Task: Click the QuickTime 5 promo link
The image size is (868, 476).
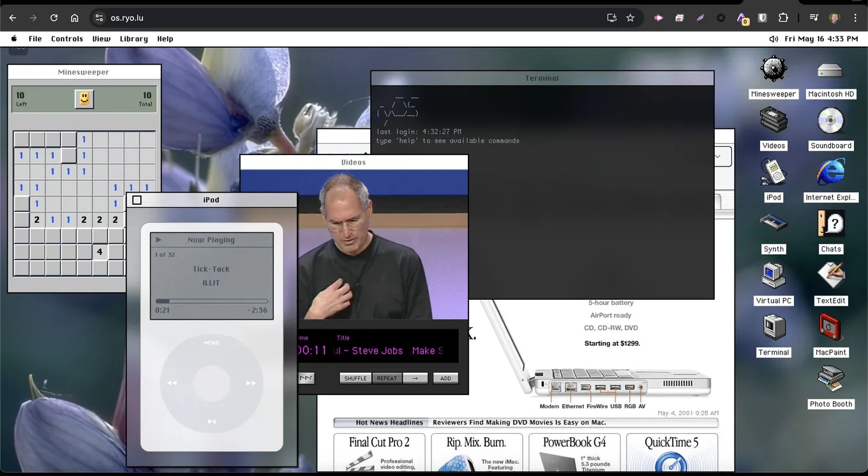Action: coord(671,452)
